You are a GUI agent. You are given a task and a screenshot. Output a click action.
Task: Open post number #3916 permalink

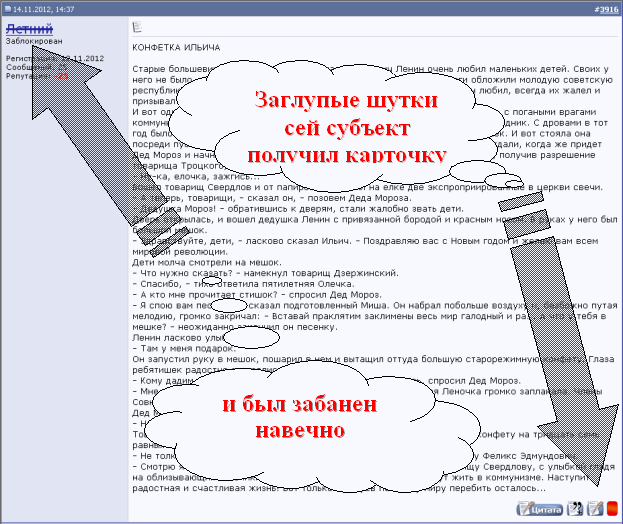tap(603, 9)
